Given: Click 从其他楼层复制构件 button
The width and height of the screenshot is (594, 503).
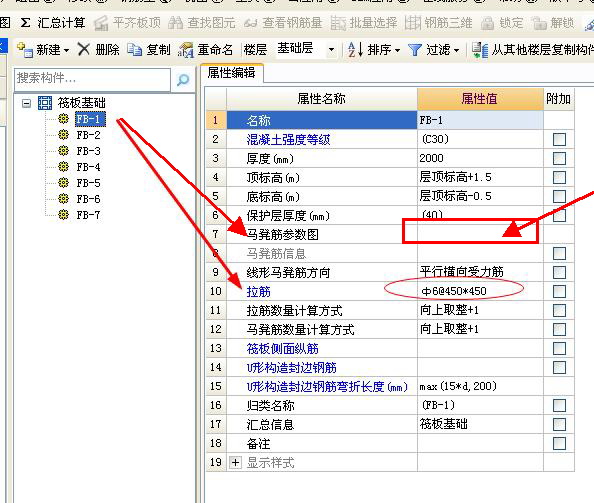Looking at the screenshot, I should [x=533, y=50].
